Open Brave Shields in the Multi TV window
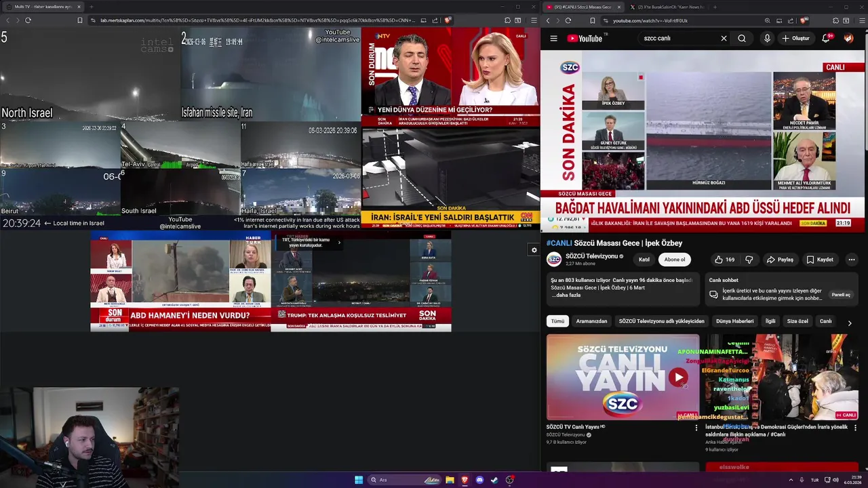This screenshot has width=868, height=488. point(448,20)
